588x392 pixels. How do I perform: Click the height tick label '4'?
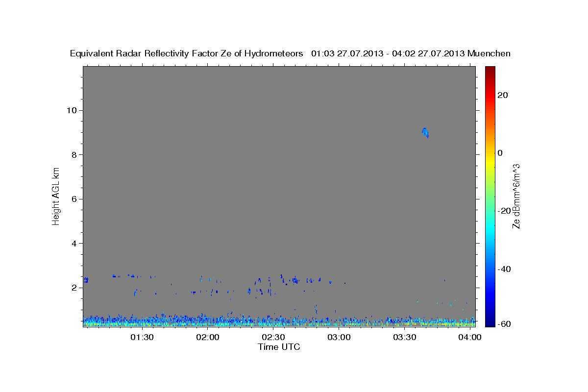[x=74, y=244]
